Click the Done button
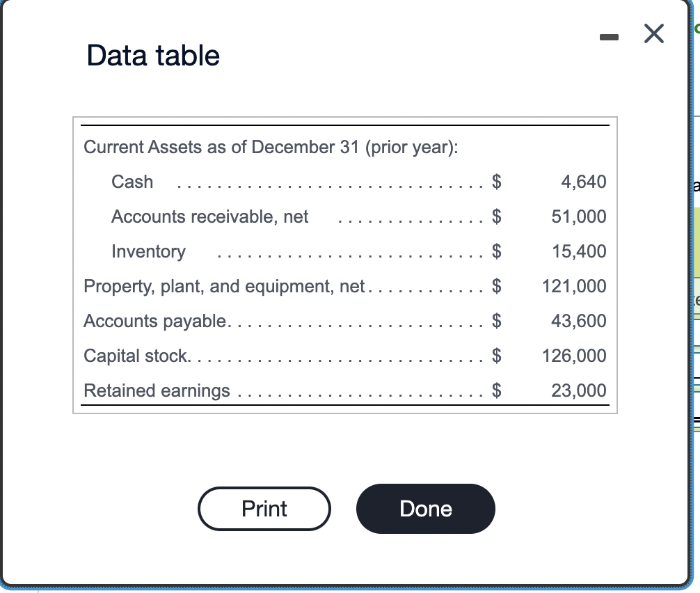The height and width of the screenshot is (593, 700). [x=425, y=509]
